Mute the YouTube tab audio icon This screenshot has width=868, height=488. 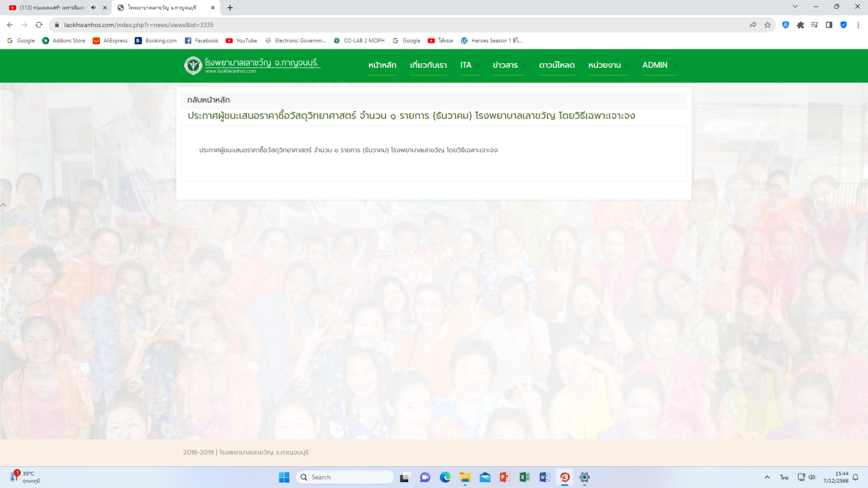93,8
